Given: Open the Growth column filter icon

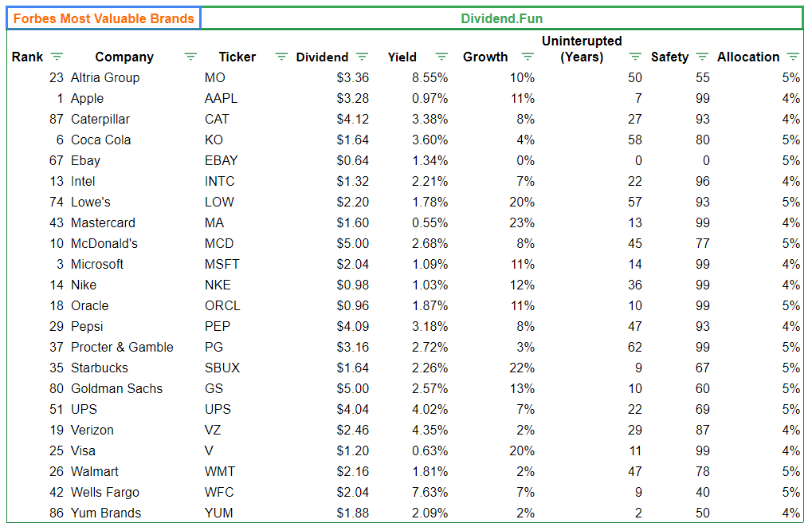Looking at the screenshot, I should (528, 57).
